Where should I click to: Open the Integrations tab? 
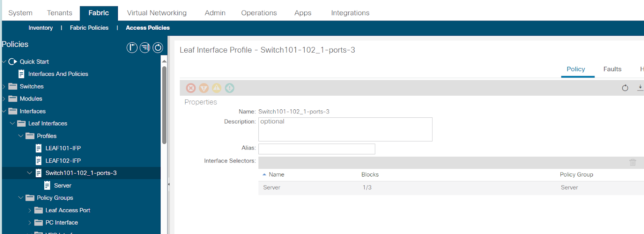(350, 13)
